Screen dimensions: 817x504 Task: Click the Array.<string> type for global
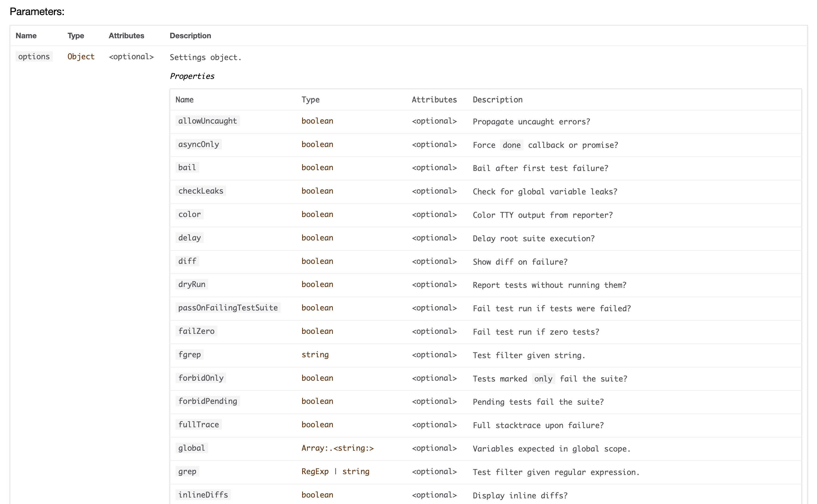tap(337, 448)
